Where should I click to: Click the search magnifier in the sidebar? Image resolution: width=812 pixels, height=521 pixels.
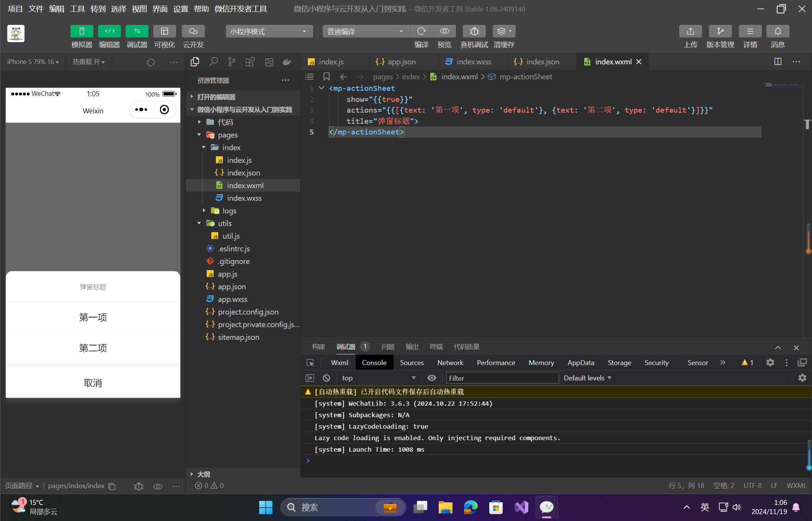tap(213, 62)
